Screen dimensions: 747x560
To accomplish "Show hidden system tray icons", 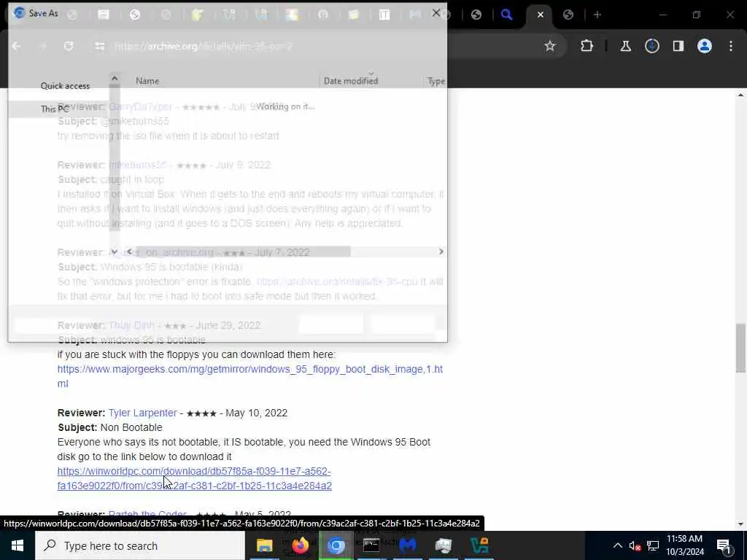I will point(617,545).
